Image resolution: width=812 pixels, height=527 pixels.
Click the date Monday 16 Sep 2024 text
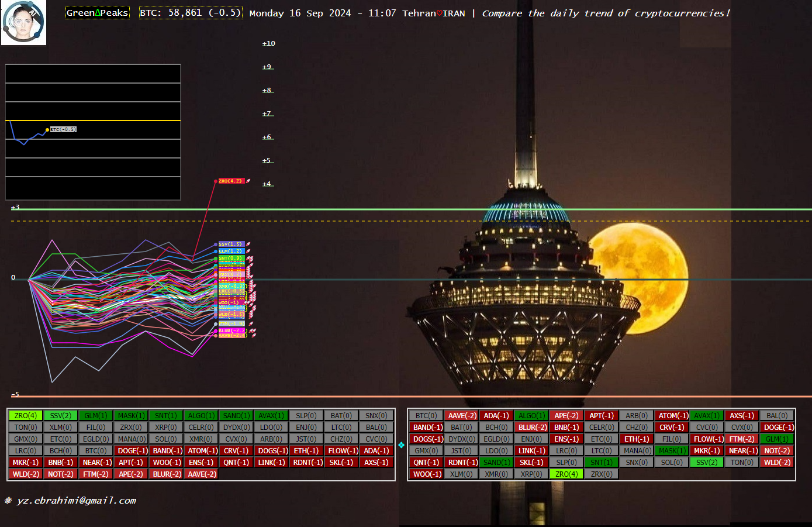pos(300,13)
